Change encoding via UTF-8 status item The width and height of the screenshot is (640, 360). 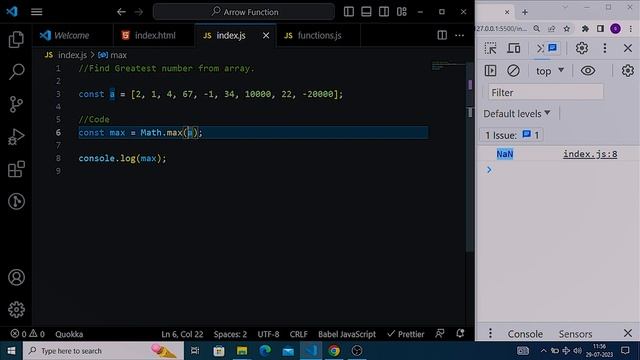[x=268, y=334]
